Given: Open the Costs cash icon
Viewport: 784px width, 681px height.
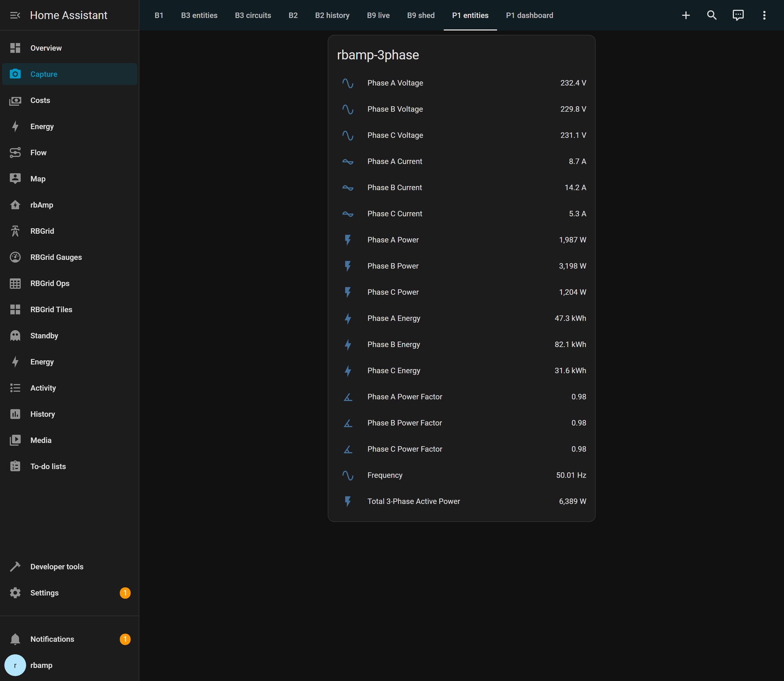Looking at the screenshot, I should [15, 100].
